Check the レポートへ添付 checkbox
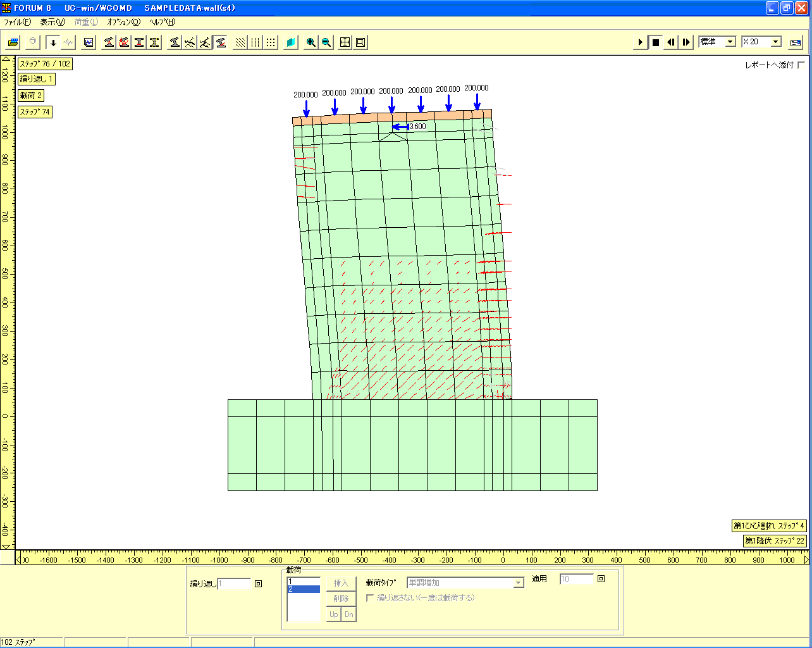This screenshot has height=648, width=812. [802, 65]
